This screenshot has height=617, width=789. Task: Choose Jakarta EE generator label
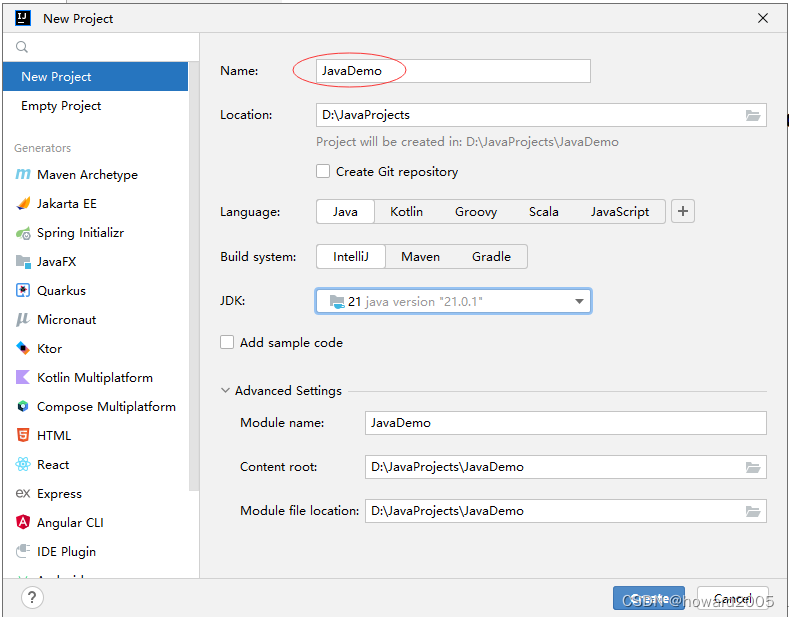[x=66, y=204]
